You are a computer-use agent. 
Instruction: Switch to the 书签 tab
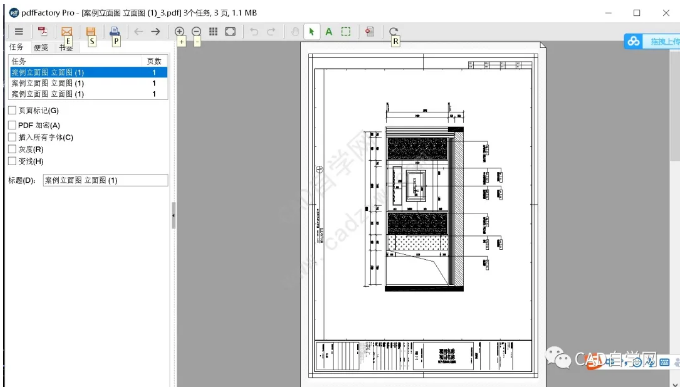[x=66, y=47]
